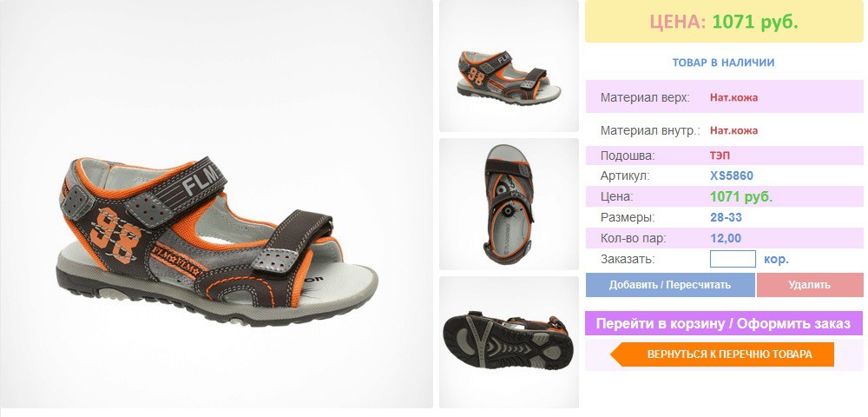
Task: Return using Вернуться к перечню товара
Action: point(722,354)
